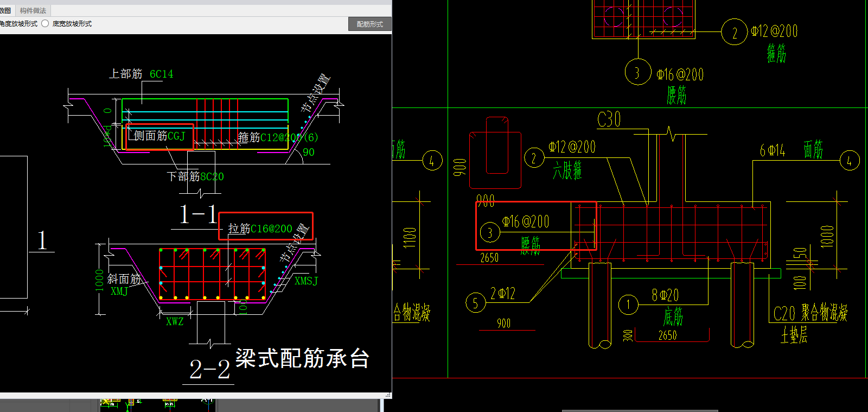Click 节点设置 beside section 2-2
868x412 pixels.
(294, 243)
